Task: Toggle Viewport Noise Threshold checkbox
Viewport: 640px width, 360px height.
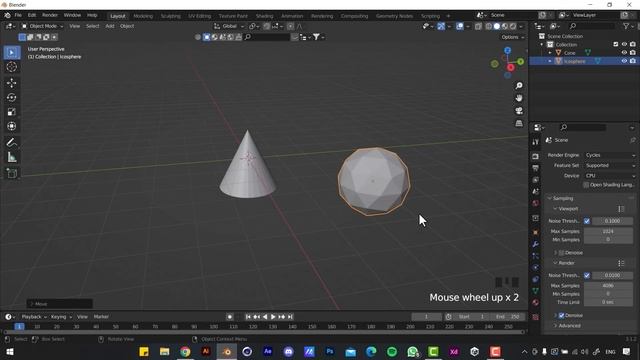Action: tap(587, 221)
